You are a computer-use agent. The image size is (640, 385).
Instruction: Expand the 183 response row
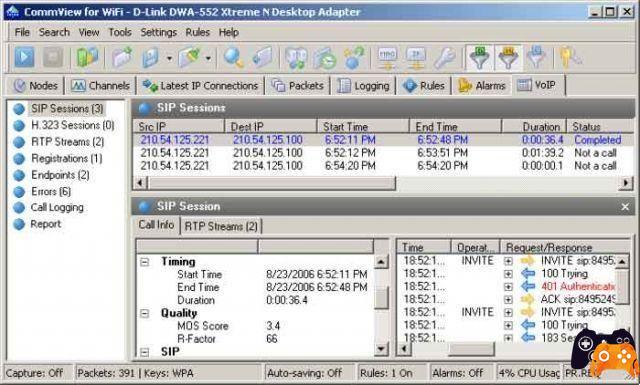[508, 338]
